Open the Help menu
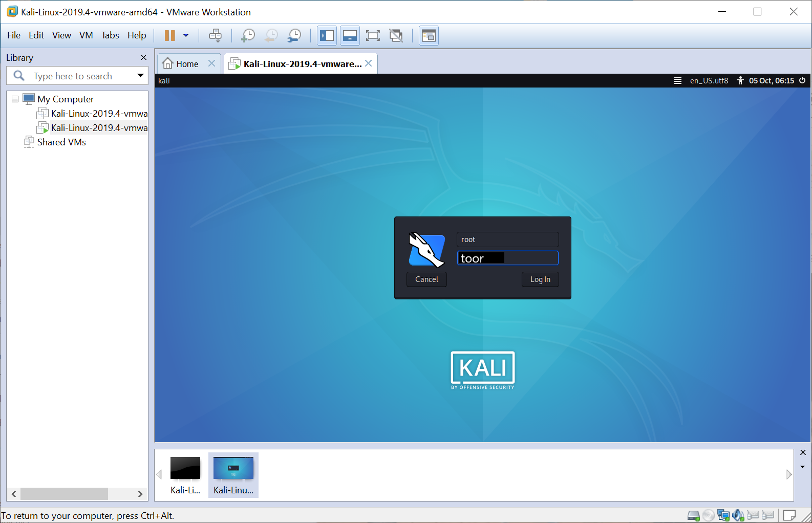 (x=137, y=35)
